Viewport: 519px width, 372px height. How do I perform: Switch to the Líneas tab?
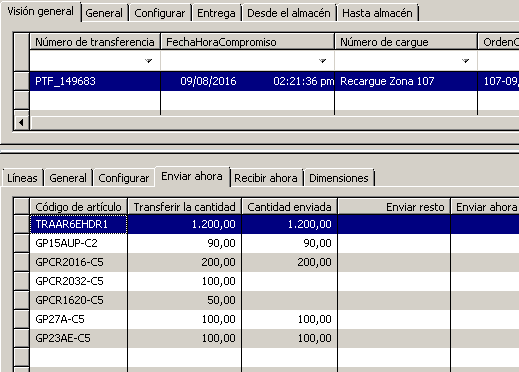pyautogui.click(x=22, y=178)
